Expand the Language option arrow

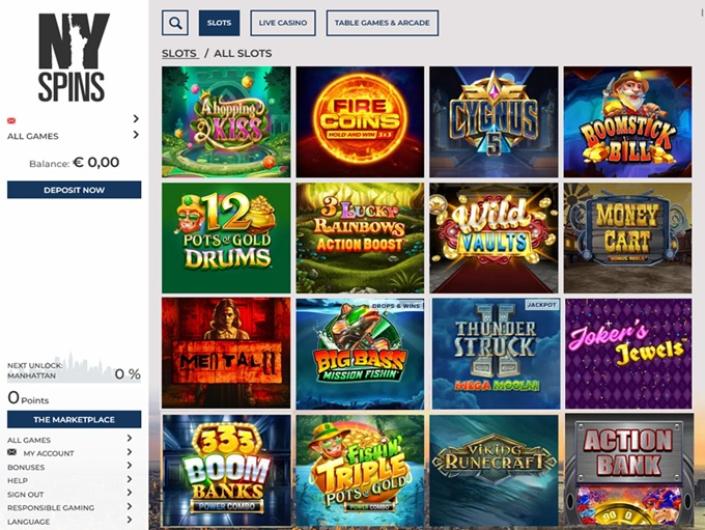pyautogui.click(x=129, y=520)
